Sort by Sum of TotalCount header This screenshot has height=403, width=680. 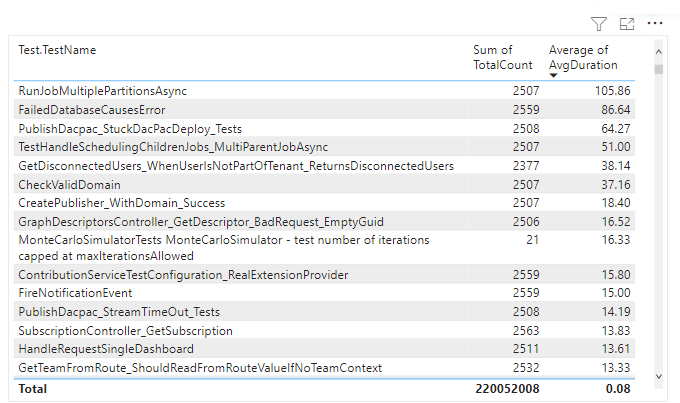pos(492,58)
